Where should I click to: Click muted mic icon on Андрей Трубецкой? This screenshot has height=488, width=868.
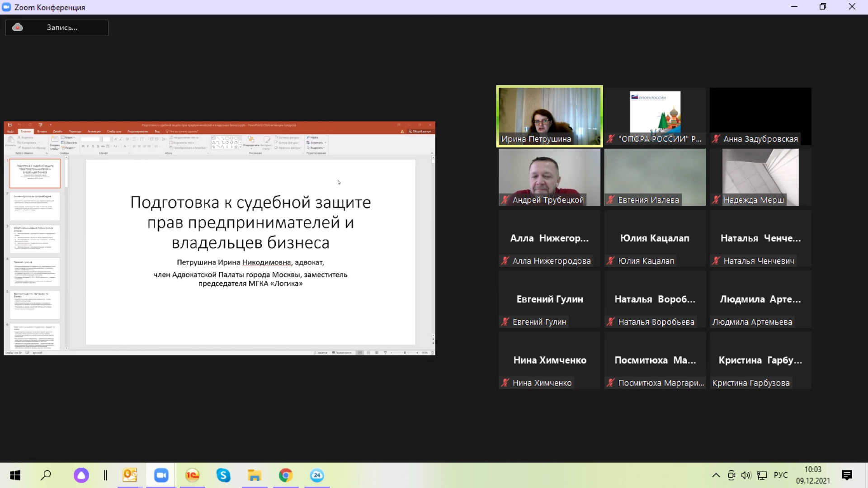[505, 200]
